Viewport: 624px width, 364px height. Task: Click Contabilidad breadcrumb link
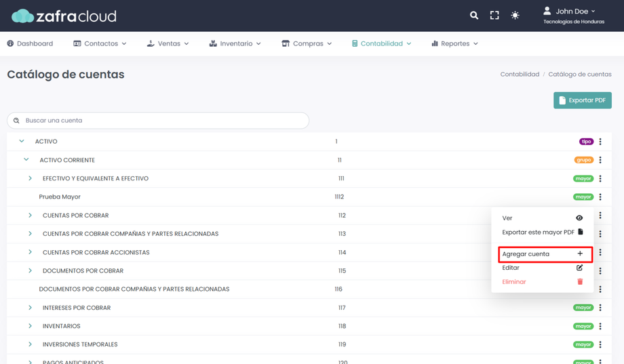pos(520,74)
